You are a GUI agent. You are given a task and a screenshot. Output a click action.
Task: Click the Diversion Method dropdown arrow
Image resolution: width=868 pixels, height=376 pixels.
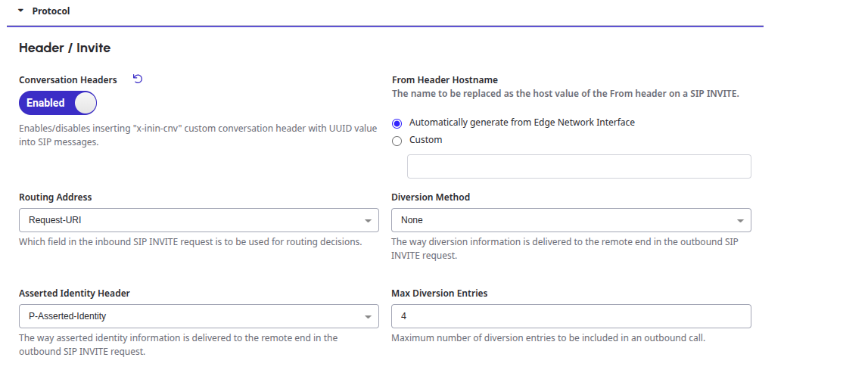(740, 221)
